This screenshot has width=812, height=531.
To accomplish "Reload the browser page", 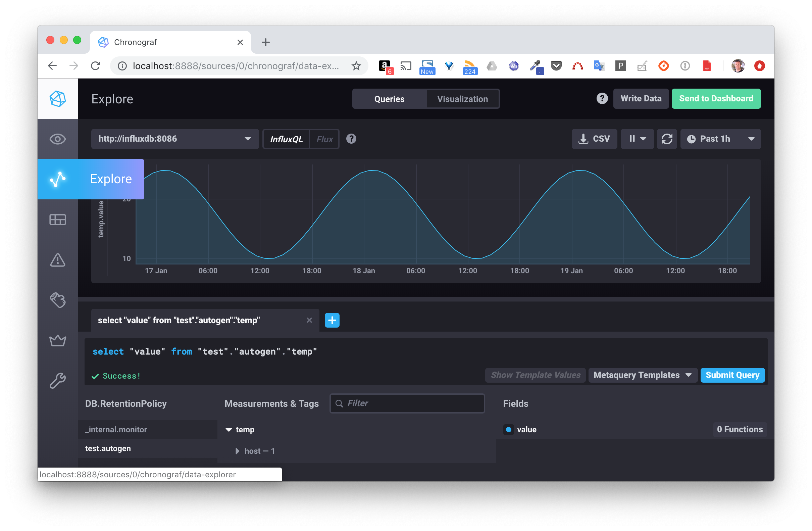I will click(x=96, y=66).
